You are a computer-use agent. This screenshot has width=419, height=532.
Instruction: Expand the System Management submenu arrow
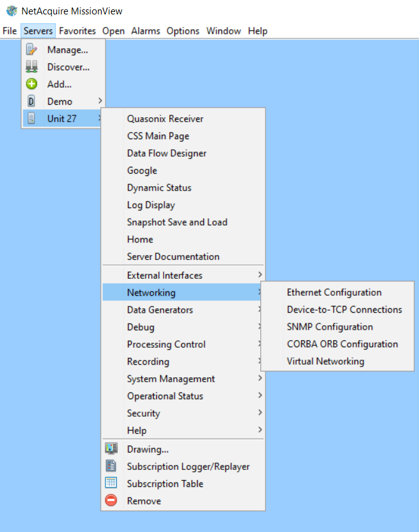coord(260,378)
